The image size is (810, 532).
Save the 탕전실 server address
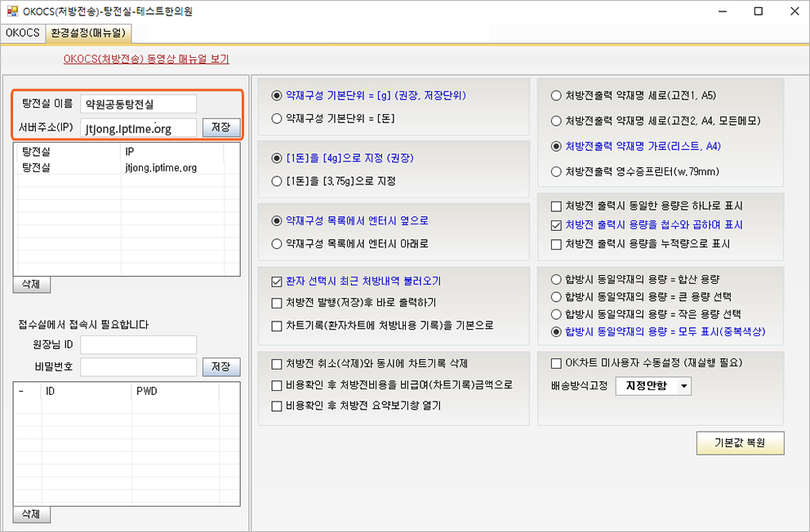221,127
